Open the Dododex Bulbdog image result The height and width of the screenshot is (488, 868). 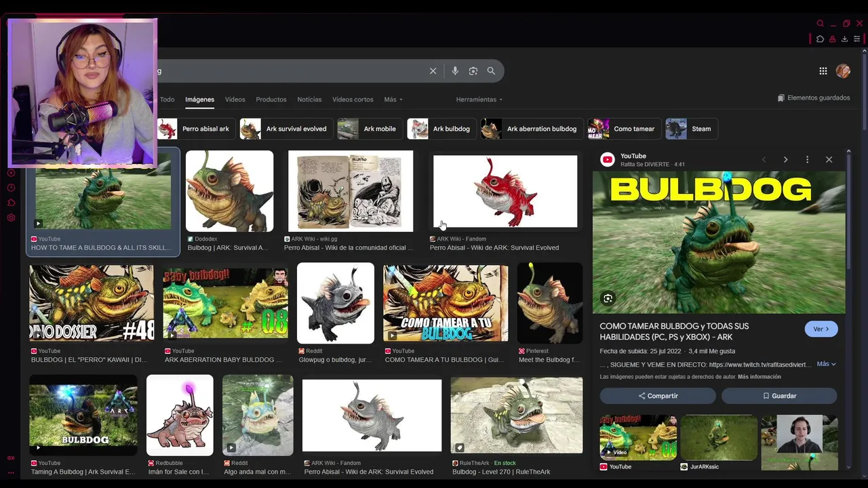coord(230,191)
